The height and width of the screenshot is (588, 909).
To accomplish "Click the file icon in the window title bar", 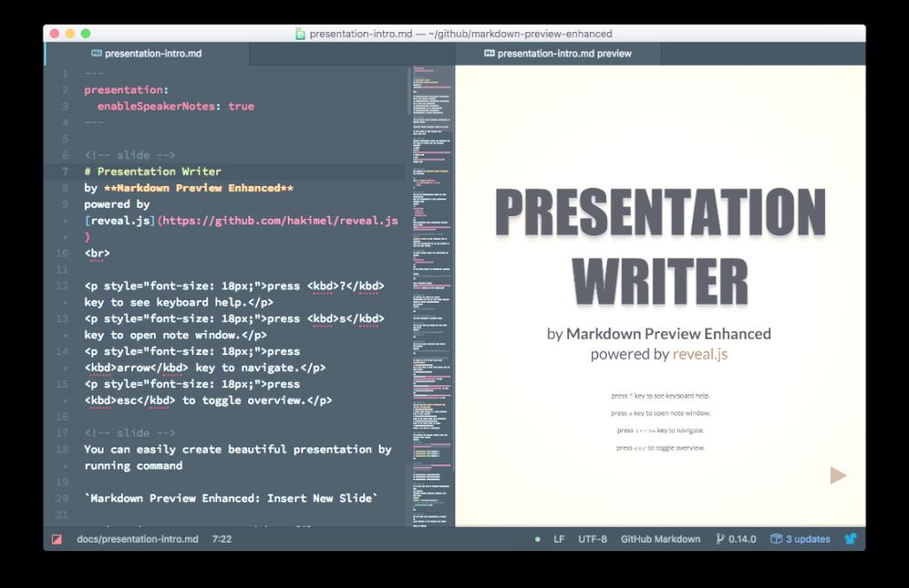I will pyautogui.click(x=300, y=34).
